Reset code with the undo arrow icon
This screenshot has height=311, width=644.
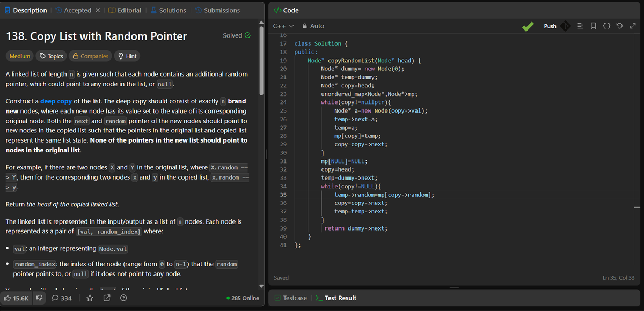point(619,26)
